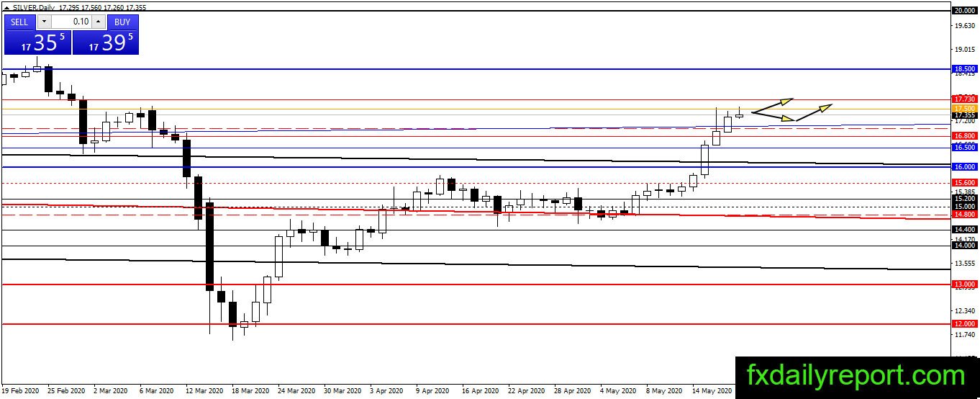Screen dimensions: 980x399
Task: Click the current price 17.355 label
Action: click(964, 115)
